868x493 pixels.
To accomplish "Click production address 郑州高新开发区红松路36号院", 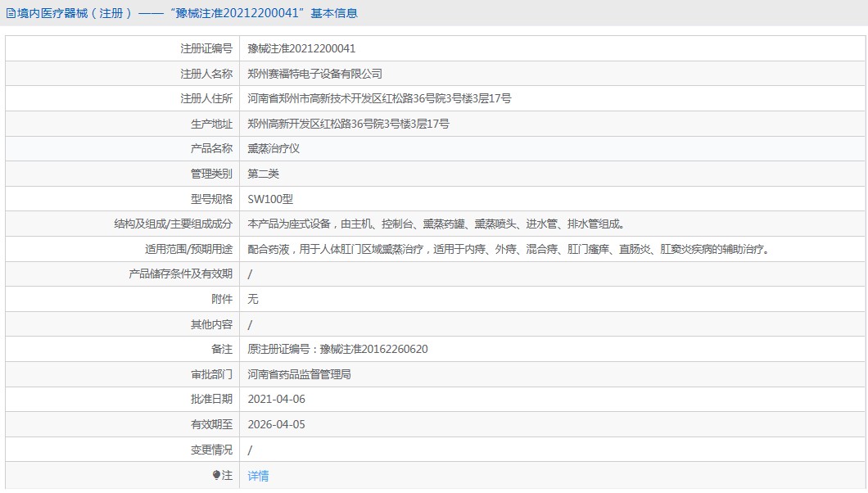I will tap(348, 124).
